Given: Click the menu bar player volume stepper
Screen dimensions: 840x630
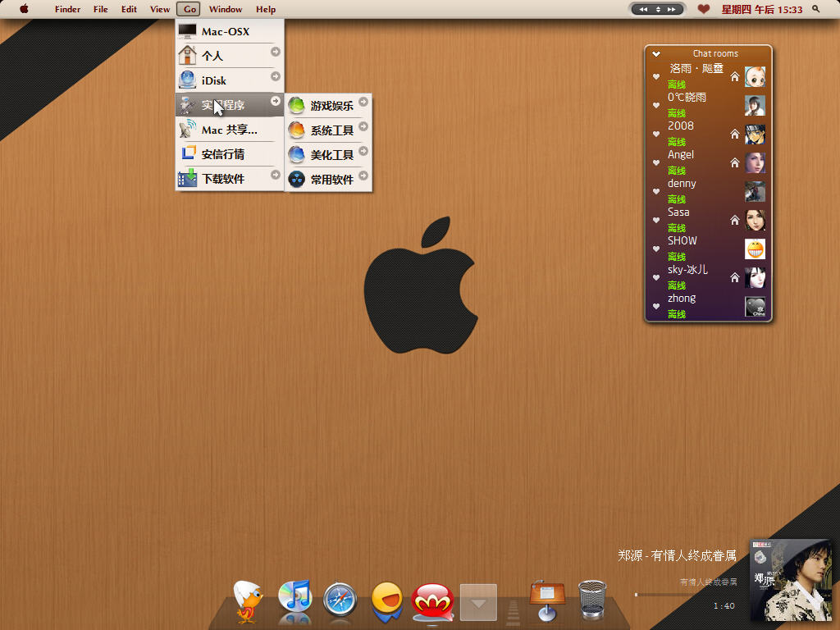Looking at the screenshot, I should [x=658, y=9].
